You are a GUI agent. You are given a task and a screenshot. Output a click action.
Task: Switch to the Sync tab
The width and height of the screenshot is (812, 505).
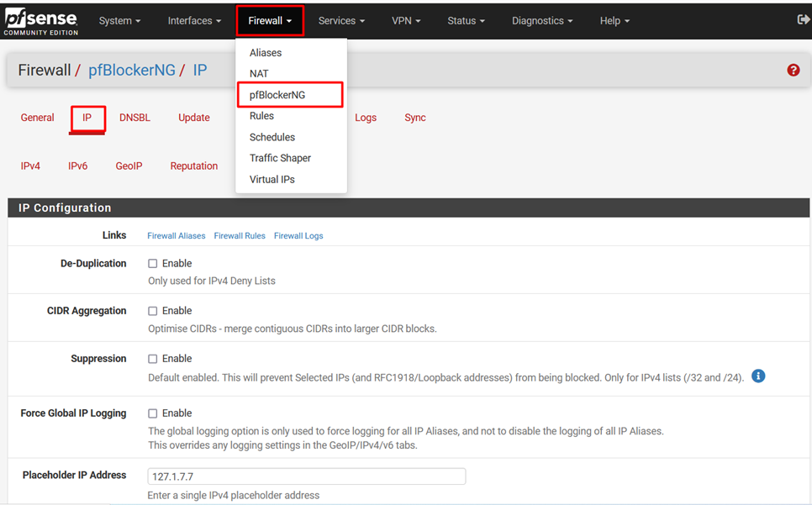point(414,118)
